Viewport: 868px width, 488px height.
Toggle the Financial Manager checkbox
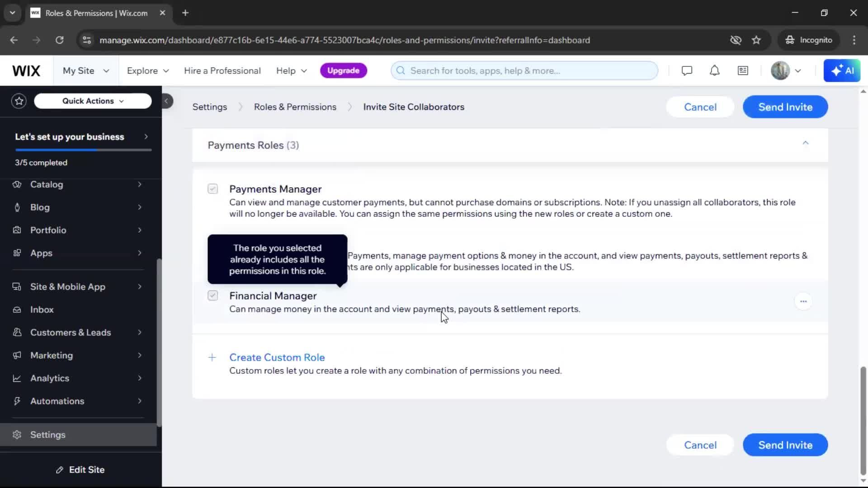click(212, 296)
